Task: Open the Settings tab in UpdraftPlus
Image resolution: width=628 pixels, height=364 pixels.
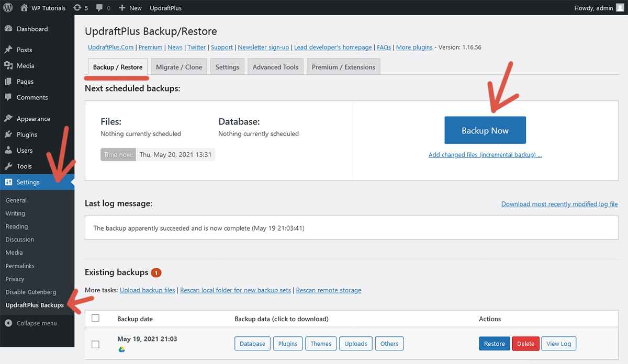Action: click(227, 67)
